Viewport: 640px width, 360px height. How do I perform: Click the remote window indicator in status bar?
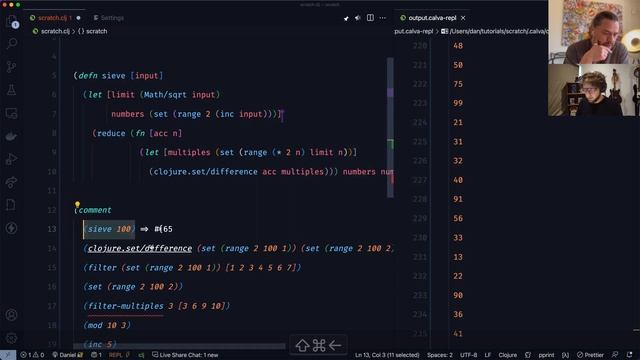point(8,355)
